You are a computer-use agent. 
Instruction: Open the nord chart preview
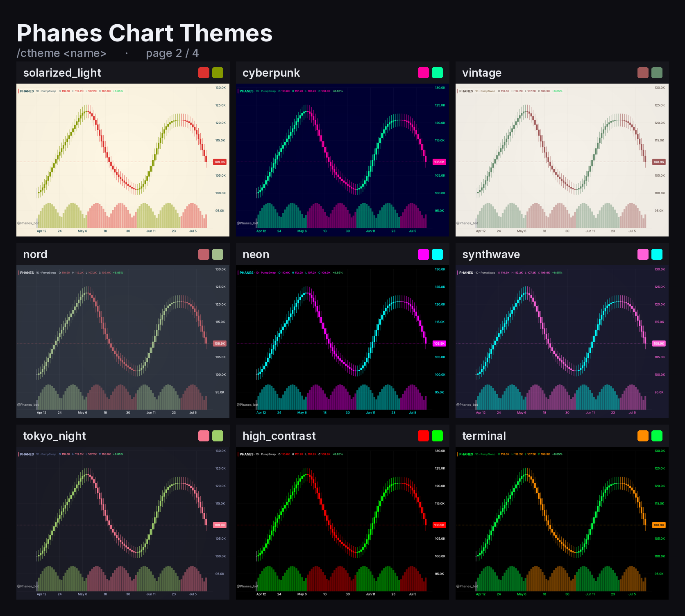click(x=123, y=341)
